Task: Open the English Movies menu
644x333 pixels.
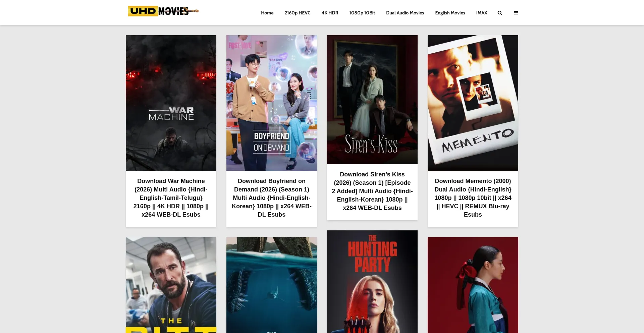Action: (x=450, y=13)
